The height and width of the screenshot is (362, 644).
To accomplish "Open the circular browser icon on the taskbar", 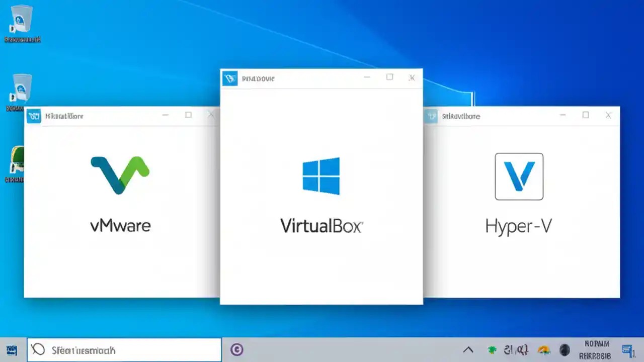I will tap(236, 349).
